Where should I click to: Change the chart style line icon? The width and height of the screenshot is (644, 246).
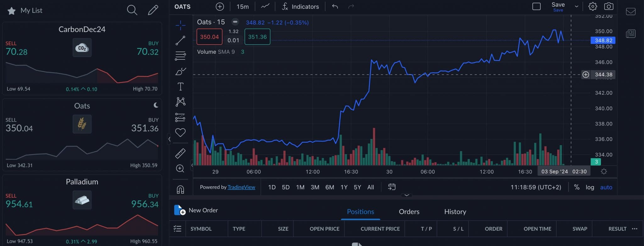(x=265, y=6)
